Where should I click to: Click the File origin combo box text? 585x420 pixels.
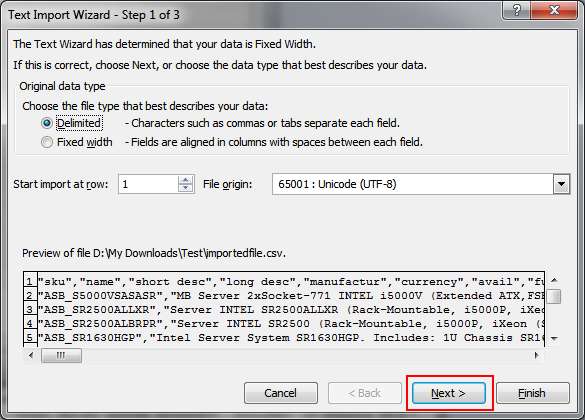(413, 184)
